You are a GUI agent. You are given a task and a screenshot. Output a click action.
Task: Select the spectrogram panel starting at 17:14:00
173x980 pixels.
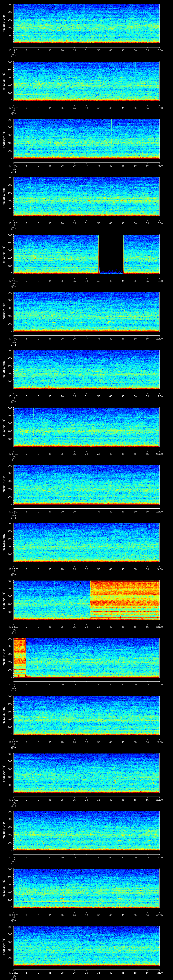click(x=86, y=24)
